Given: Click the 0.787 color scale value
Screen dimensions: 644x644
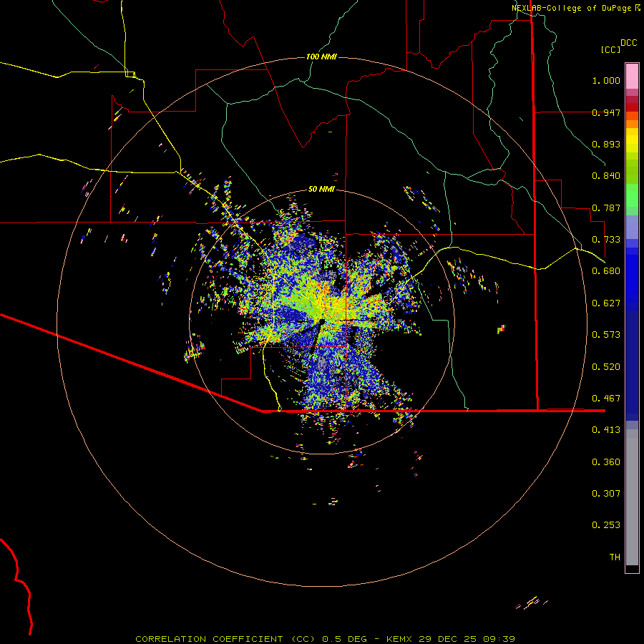Looking at the screenshot, I should 606,208.
